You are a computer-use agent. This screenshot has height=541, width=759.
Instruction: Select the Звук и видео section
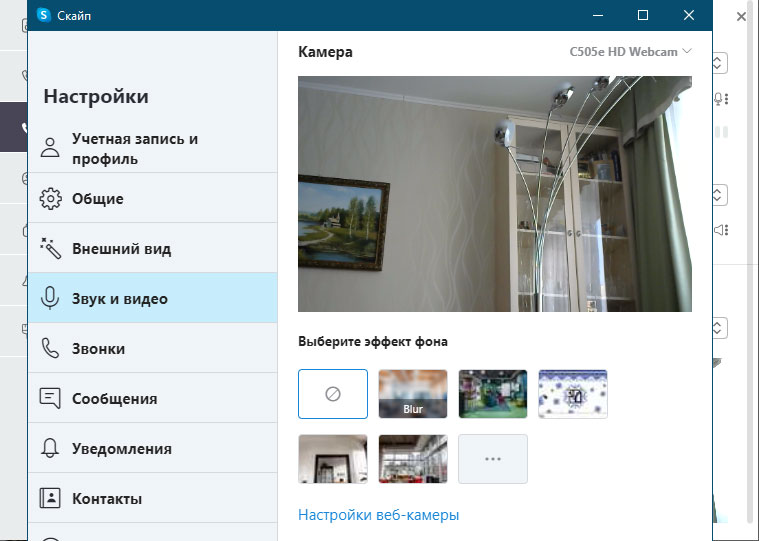pyautogui.click(x=152, y=298)
